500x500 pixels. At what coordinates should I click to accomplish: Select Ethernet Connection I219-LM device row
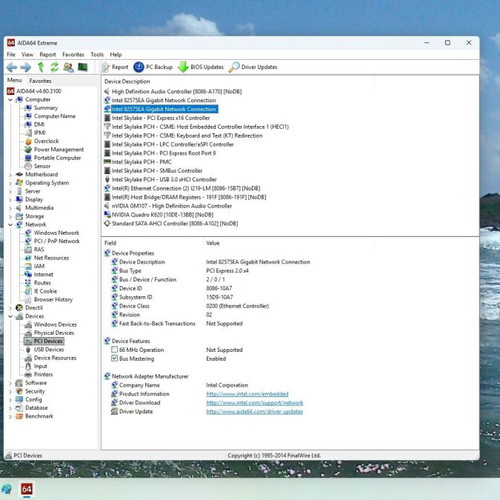(186, 188)
